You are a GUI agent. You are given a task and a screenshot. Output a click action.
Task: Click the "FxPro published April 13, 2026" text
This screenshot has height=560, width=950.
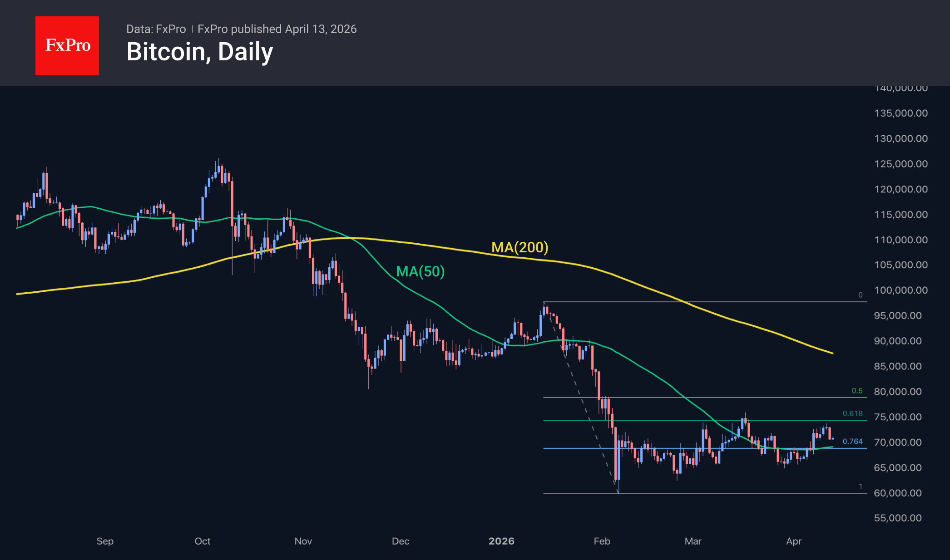click(277, 29)
